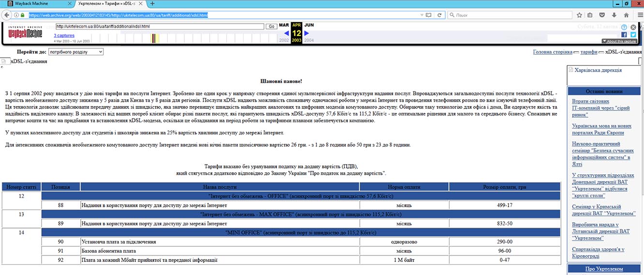Image resolution: width=644 pixels, height=275 pixels.
Task: Focus the browser address bar URL
Action: (x=222, y=15)
